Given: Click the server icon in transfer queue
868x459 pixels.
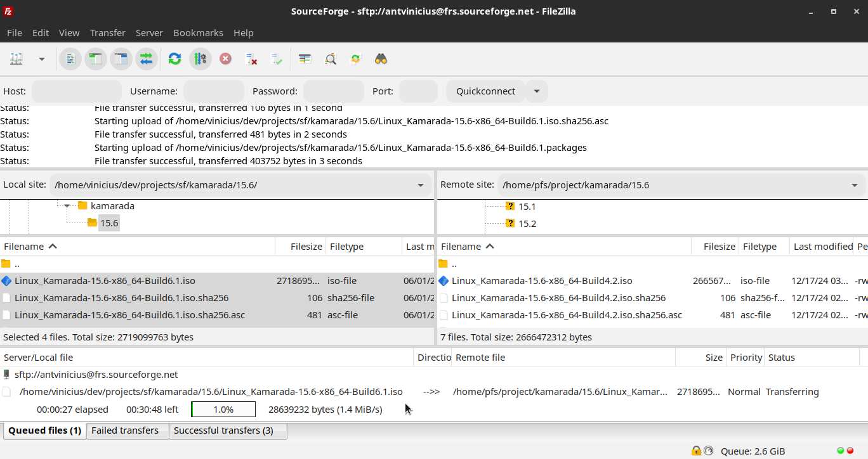Looking at the screenshot, I should [6, 375].
